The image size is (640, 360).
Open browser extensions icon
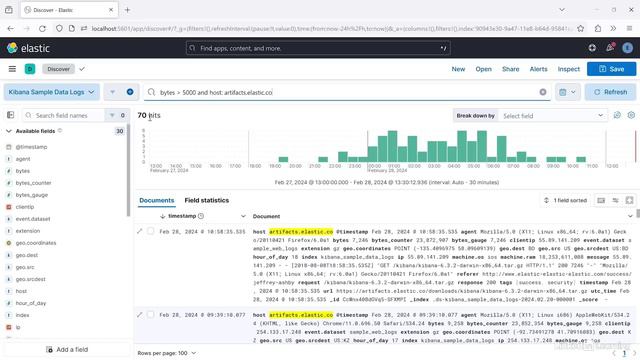[598, 29]
